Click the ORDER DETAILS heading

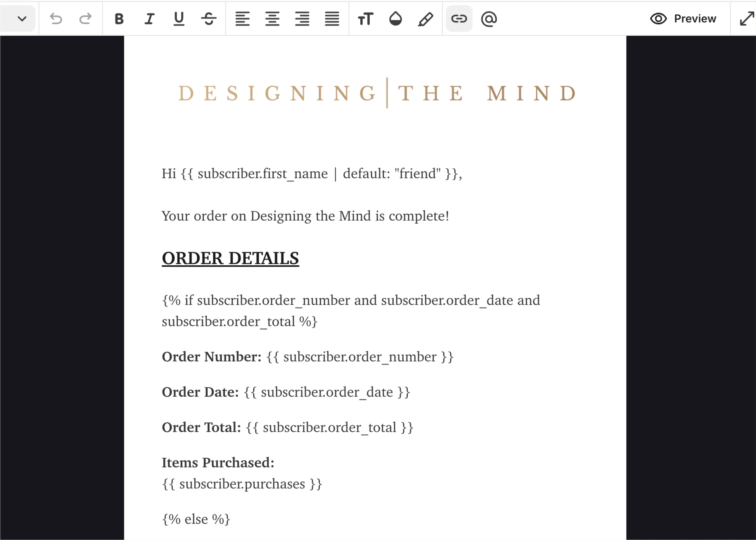[230, 258]
